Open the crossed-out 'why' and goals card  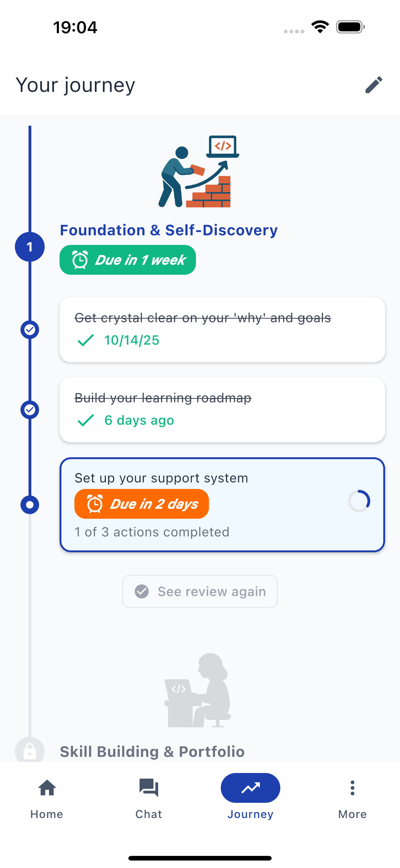pyautogui.click(x=222, y=330)
